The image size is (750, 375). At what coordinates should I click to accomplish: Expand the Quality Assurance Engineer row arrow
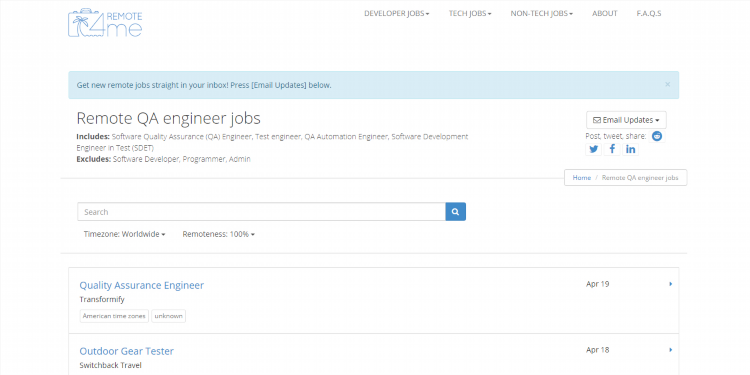tap(671, 284)
